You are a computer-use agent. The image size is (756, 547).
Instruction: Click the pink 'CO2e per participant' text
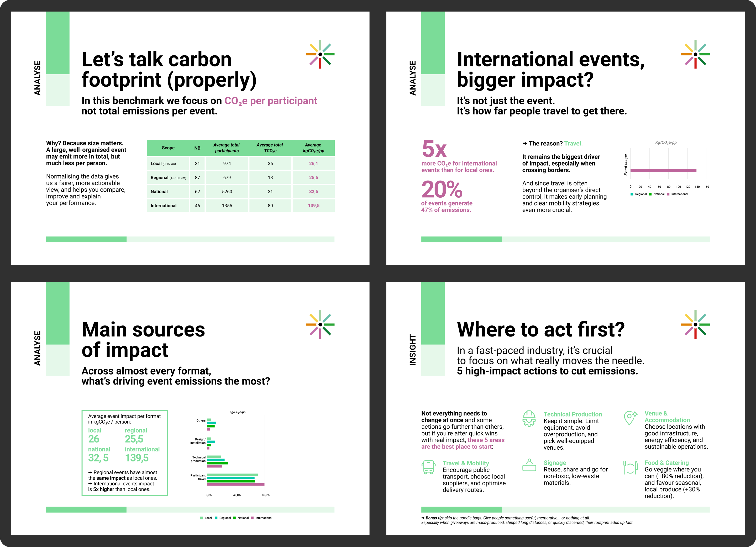tap(270, 101)
